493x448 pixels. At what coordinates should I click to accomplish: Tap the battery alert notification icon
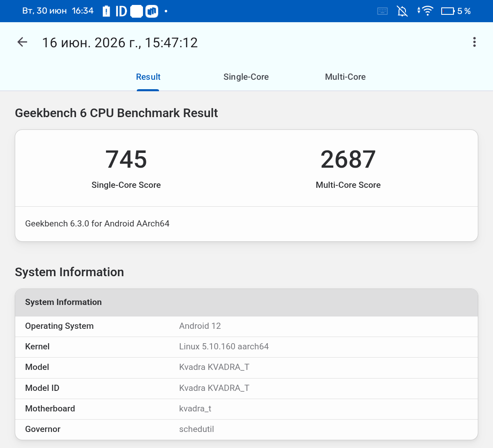[106, 11]
